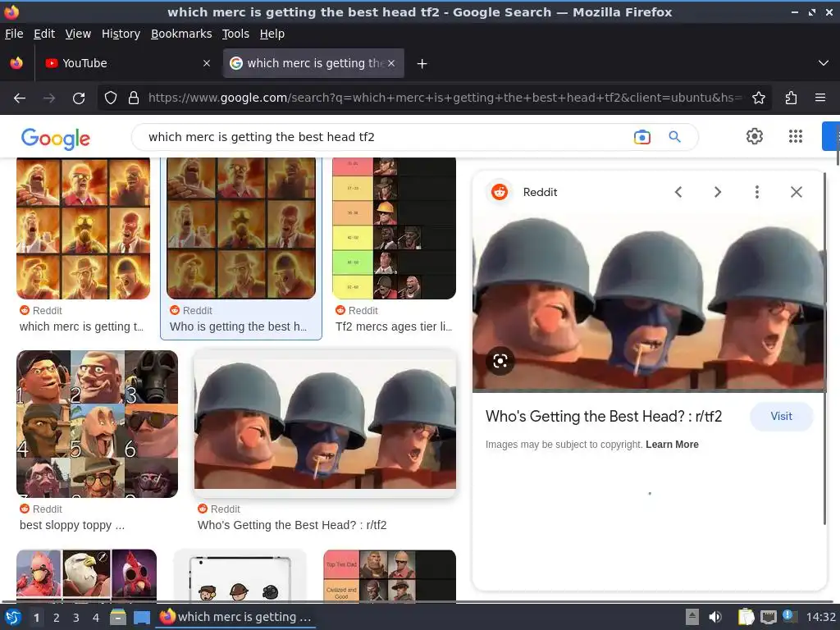Open the Firefox hamburger application menu
This screenshot has width=840, height=630.
[820, 98]
